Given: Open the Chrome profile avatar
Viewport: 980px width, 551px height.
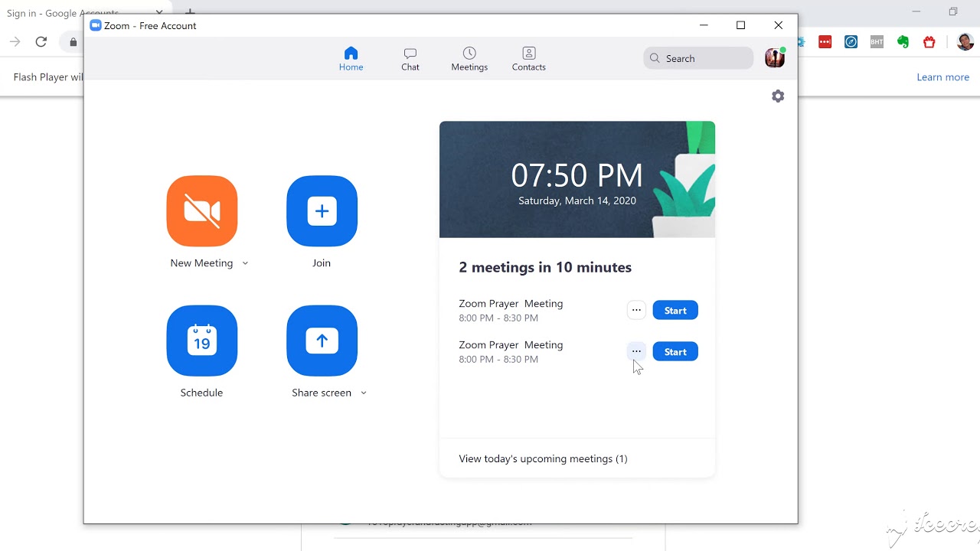Looking at the screenshot, I should pos(965,42).
